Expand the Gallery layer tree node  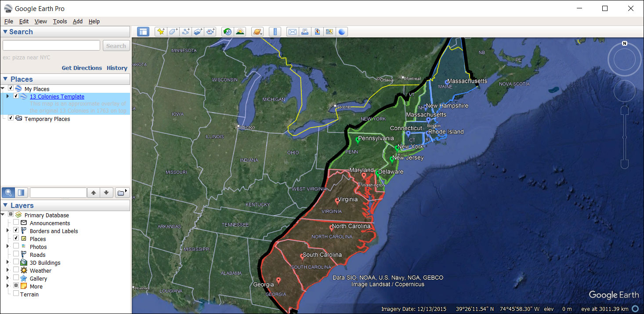tap(7, 278)
